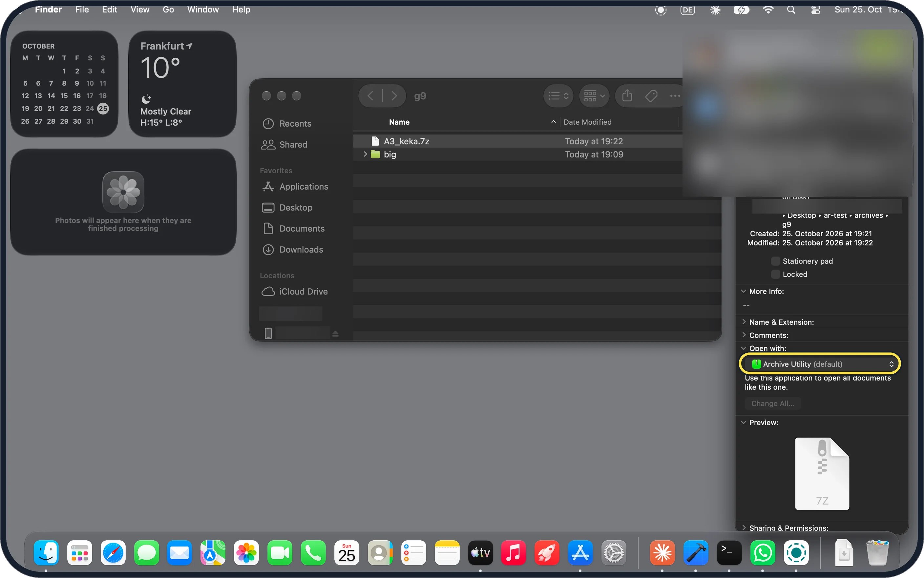Screen dimensions: 924x578
Task: Open Finder from the Dock
Action: point(46,553)
